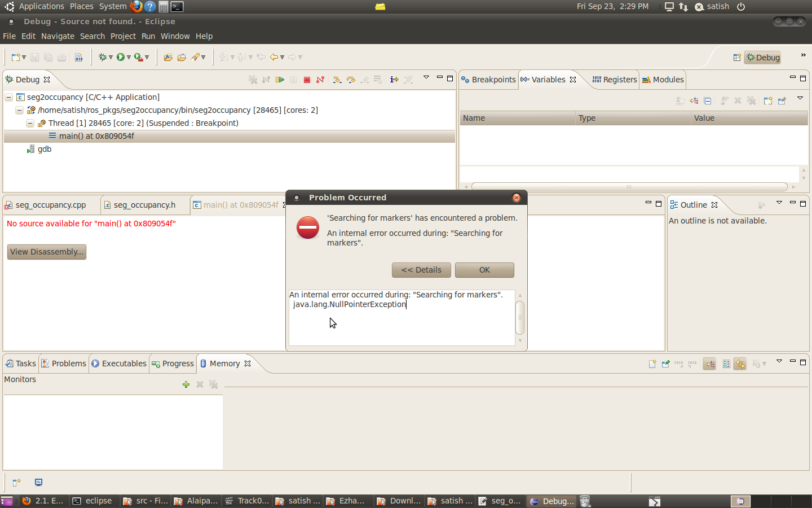
Task: Click the Pin to Debug Context icon
Action: pyautogui.click(x=782, y=100)
